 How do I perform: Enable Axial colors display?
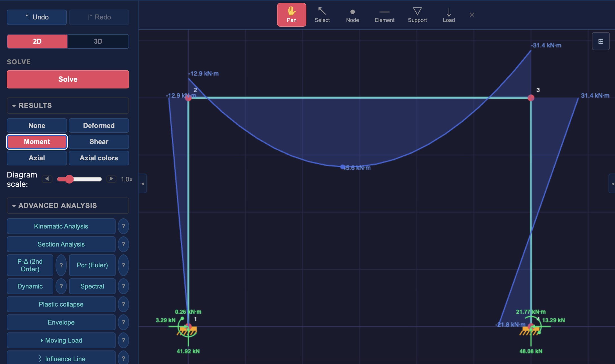point(99,158)
